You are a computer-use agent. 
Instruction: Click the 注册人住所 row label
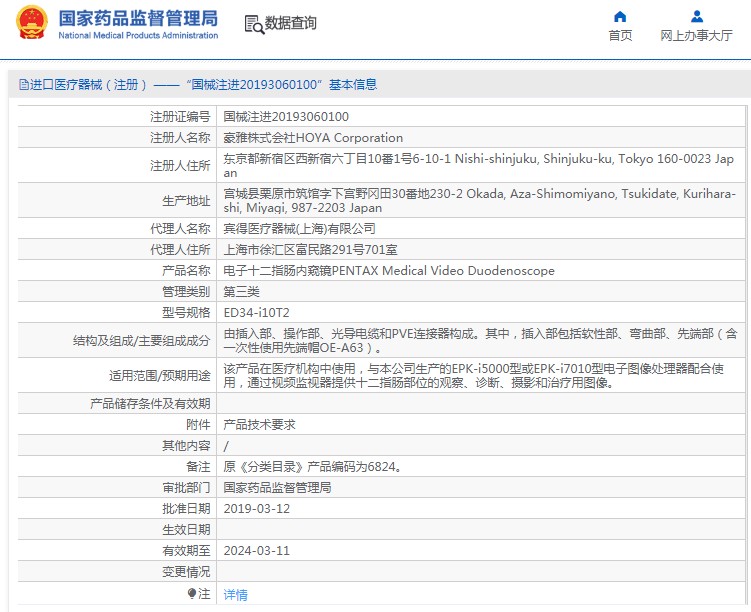180,166
